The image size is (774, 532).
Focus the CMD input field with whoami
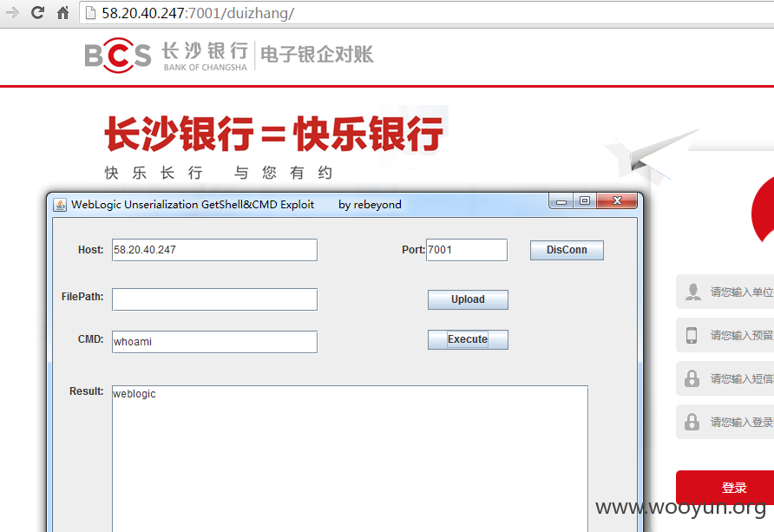(214, 342)
